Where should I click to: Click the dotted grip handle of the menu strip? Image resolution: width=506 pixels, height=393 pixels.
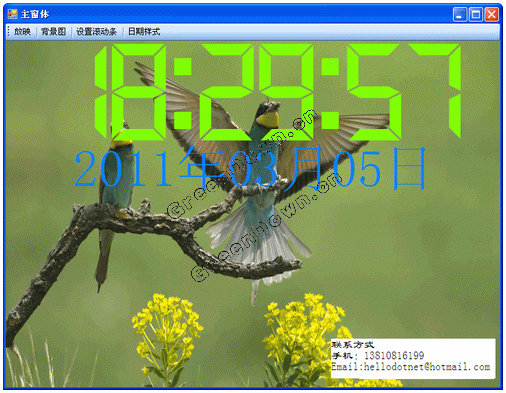[9, 32]
